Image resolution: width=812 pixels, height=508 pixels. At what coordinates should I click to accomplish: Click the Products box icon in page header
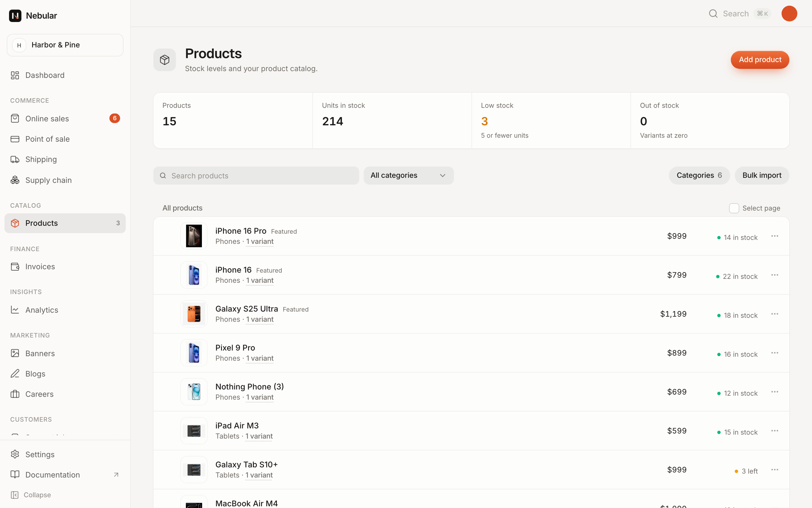[x=164, y=60]
